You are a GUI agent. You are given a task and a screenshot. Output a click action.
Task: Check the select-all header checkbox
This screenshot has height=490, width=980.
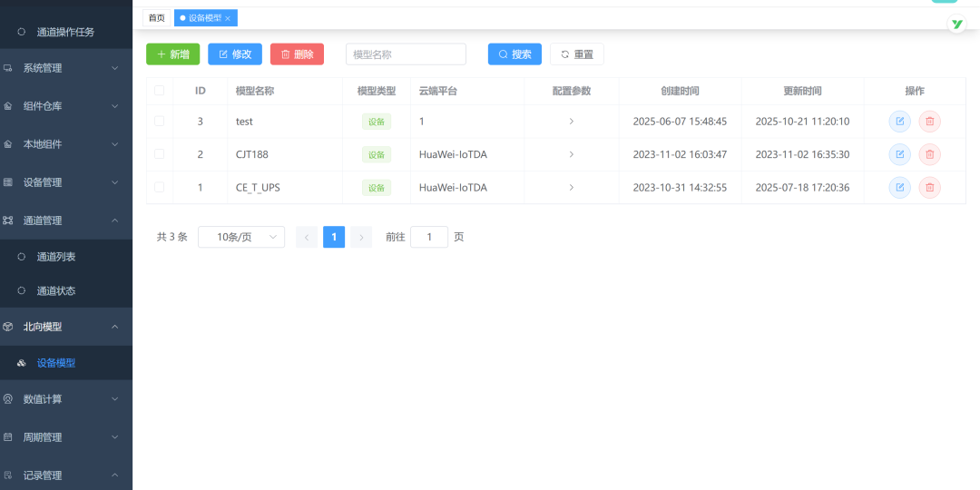[x=160, y=91]
